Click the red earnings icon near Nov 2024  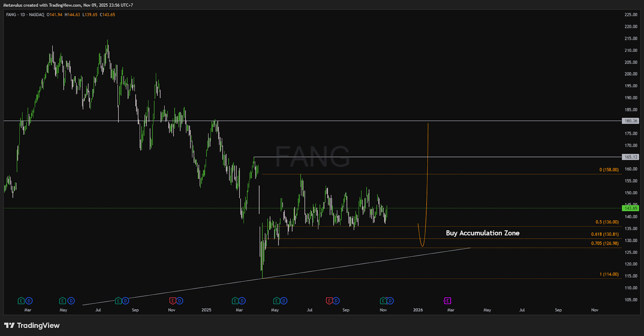pos(173,301)
